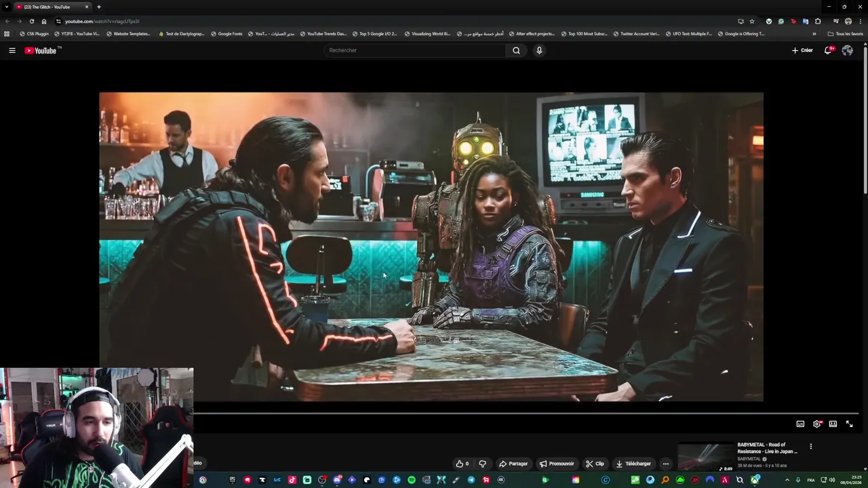Open Spotify from the taskbar
The width and height of the screenshot is (868, 488).
pos(411,480)
